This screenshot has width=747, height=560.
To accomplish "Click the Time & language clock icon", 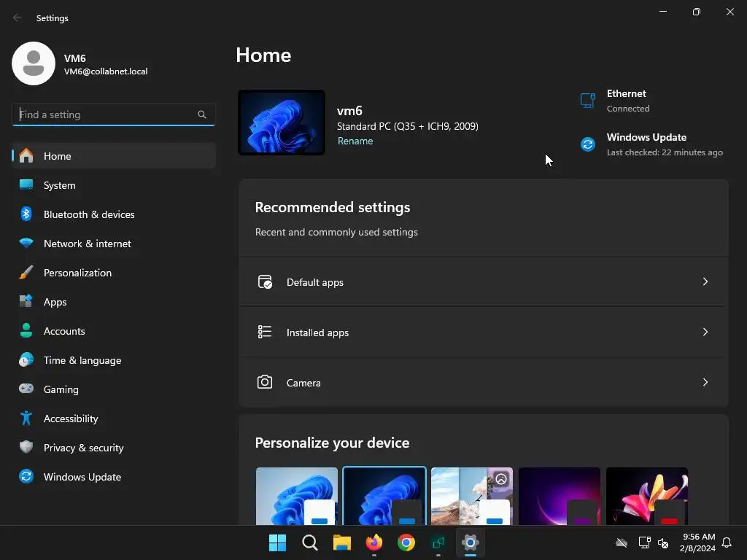I will 26,359.
